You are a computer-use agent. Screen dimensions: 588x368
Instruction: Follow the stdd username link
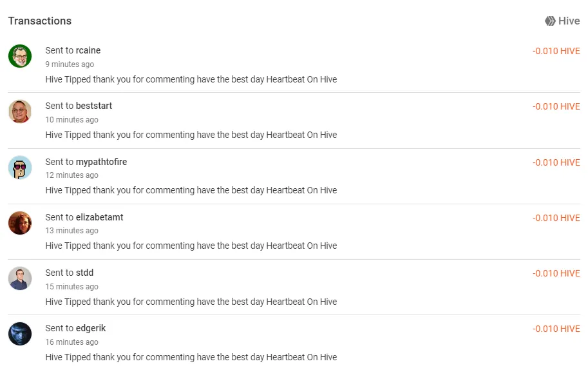pos(84,273)
